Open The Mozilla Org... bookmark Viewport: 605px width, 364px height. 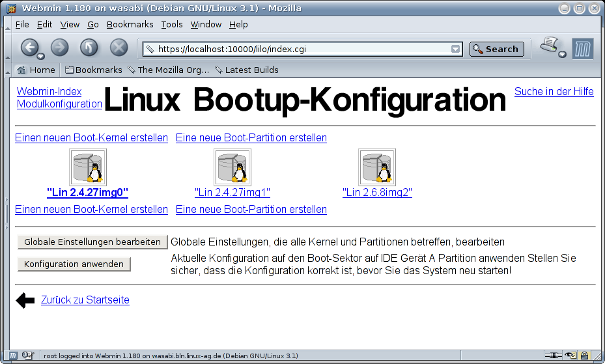click(x=168, y=70)
